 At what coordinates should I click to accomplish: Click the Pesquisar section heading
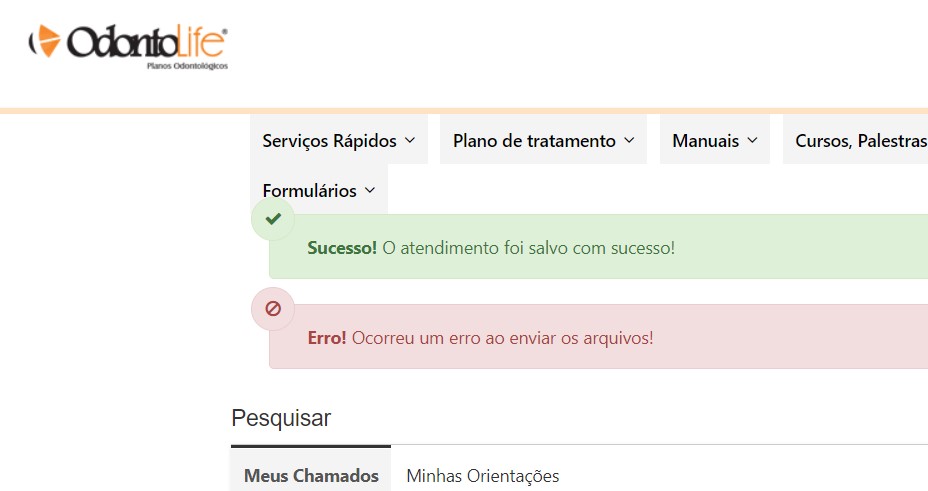click(281, 418)
